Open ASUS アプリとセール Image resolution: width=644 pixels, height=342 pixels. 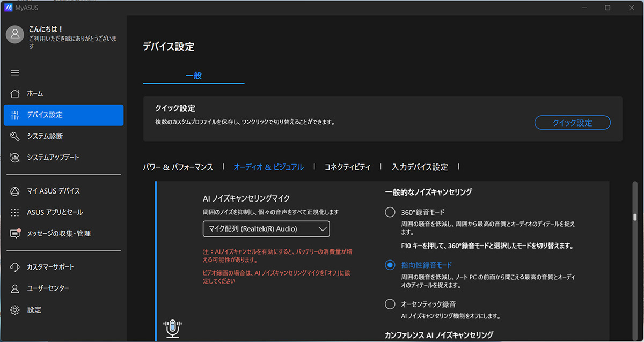coord(63,212)
